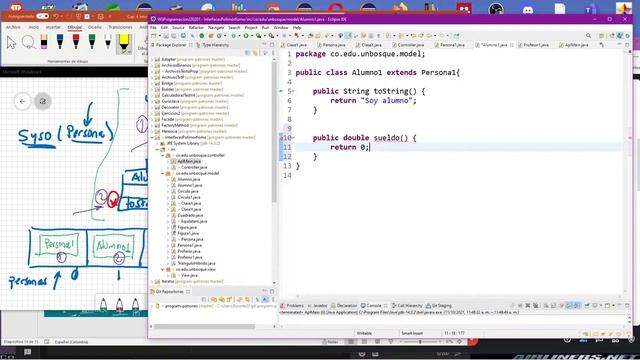Choose the lasso select tool in PowerPoint
Image resolution: width=640 pixels, height=360 pixels.
point(28,42)
